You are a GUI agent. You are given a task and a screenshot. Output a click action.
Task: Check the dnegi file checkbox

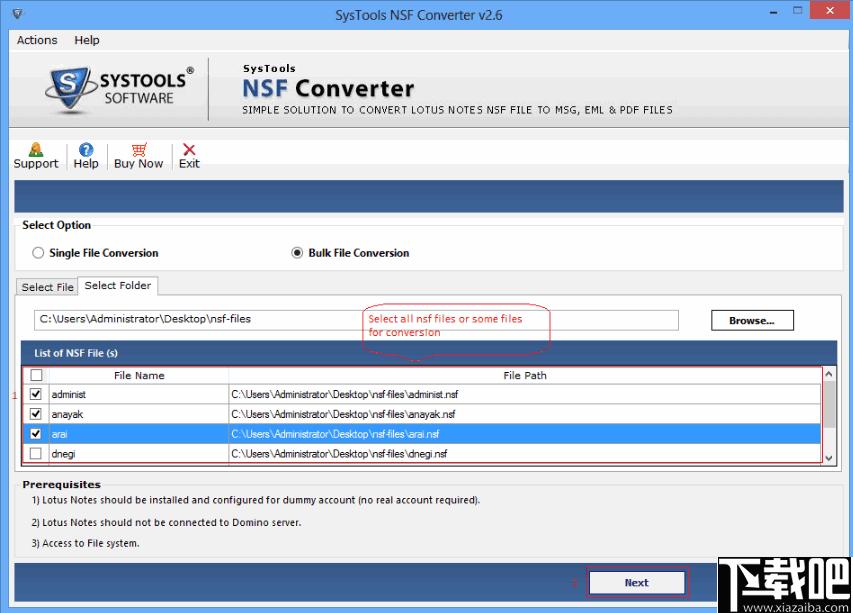[36, 453]
